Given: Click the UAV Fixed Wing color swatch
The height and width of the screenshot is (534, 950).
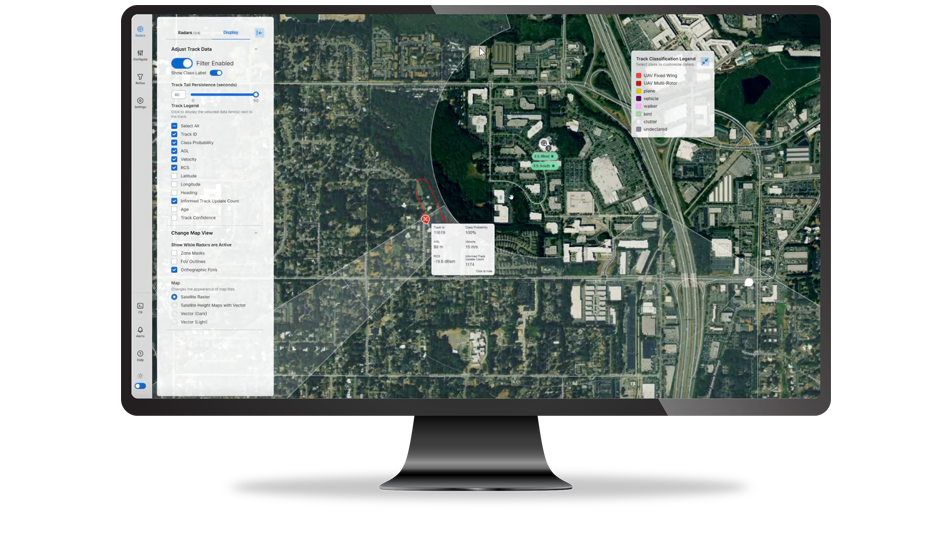Looking at the screenshot, I should 639,75.
